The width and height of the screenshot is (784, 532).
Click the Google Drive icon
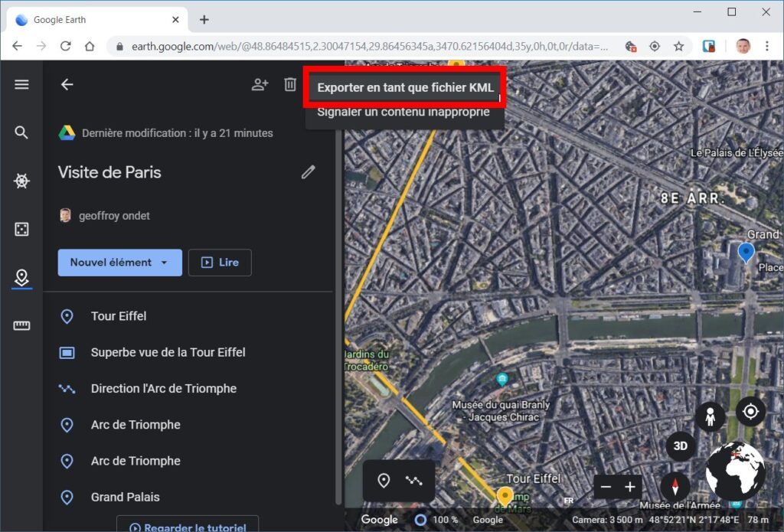click(67, 133)
